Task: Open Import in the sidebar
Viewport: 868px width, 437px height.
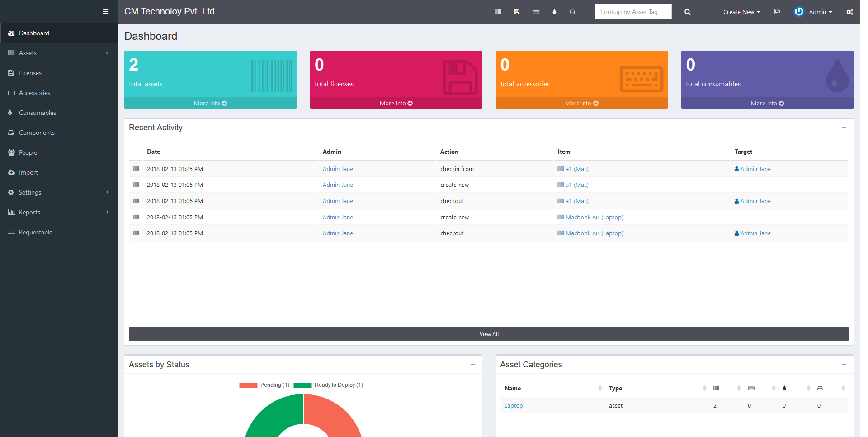Action: point(59,172)
